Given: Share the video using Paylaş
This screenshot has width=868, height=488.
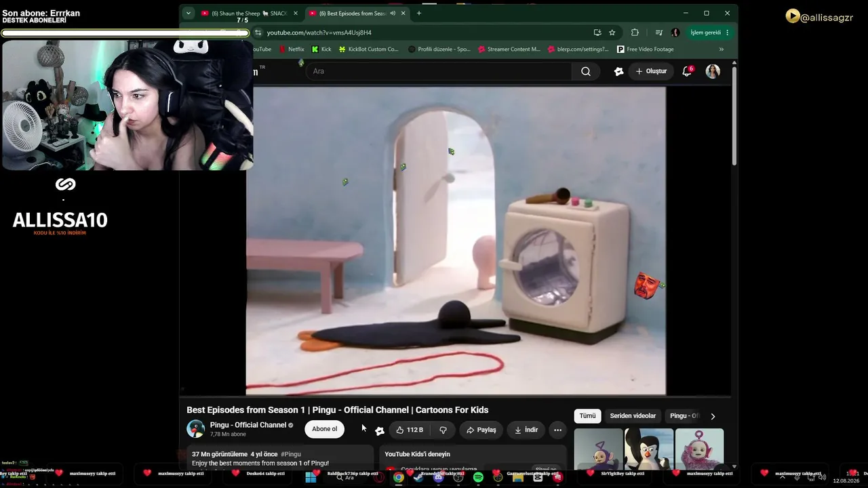Looking at the screenshot, I should (481, 430).
